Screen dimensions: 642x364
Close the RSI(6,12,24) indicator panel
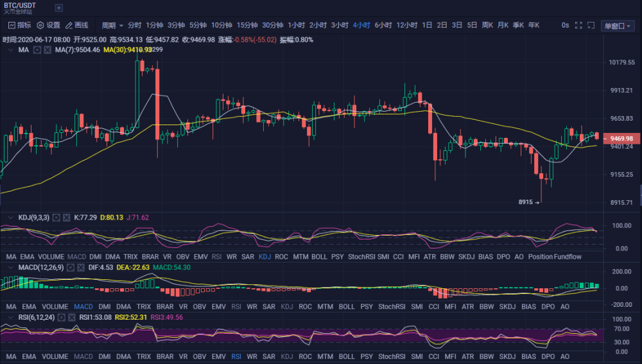72,318
